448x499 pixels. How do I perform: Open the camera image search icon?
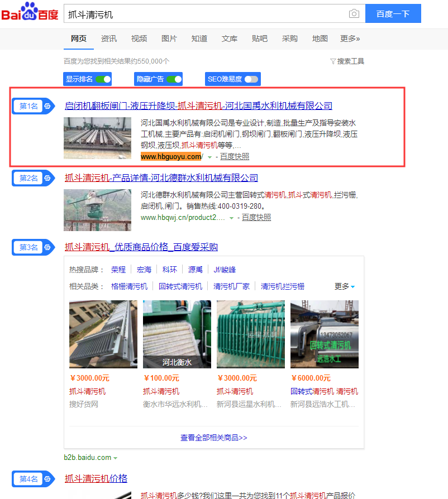point(354,14)
